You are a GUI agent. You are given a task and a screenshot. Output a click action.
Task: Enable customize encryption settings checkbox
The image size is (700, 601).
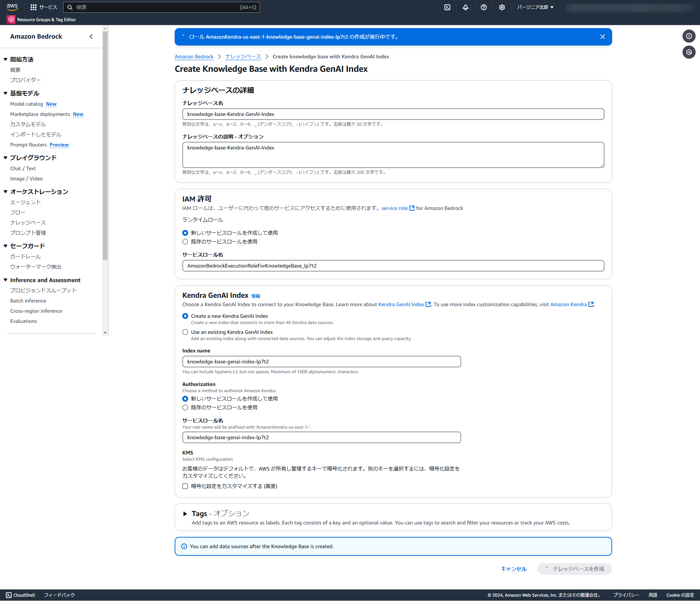click(x=185, y=486)
